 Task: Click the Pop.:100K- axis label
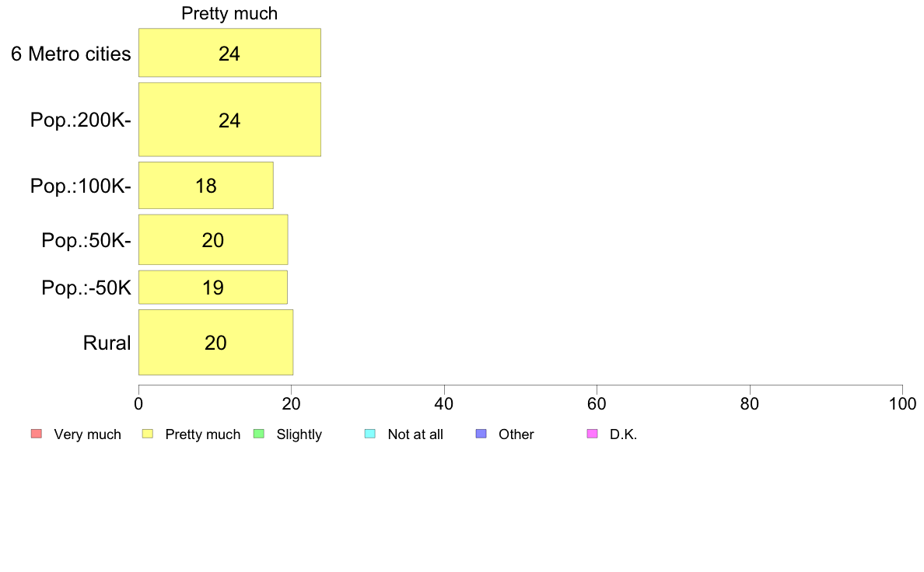[81, 187]
